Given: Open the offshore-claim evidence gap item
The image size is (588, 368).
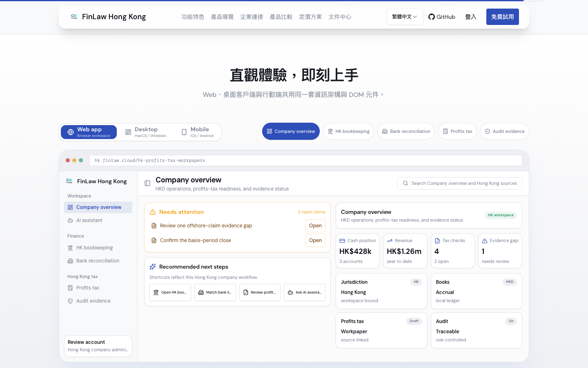Looking at the screenshot, I should (x=315, y=226).
